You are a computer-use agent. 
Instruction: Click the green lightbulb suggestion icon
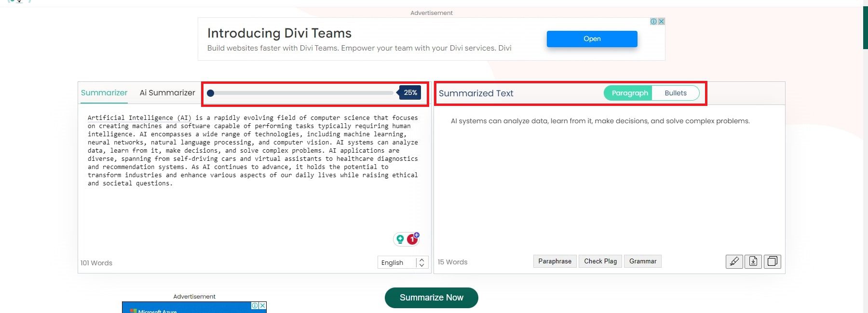coord(400,239)
